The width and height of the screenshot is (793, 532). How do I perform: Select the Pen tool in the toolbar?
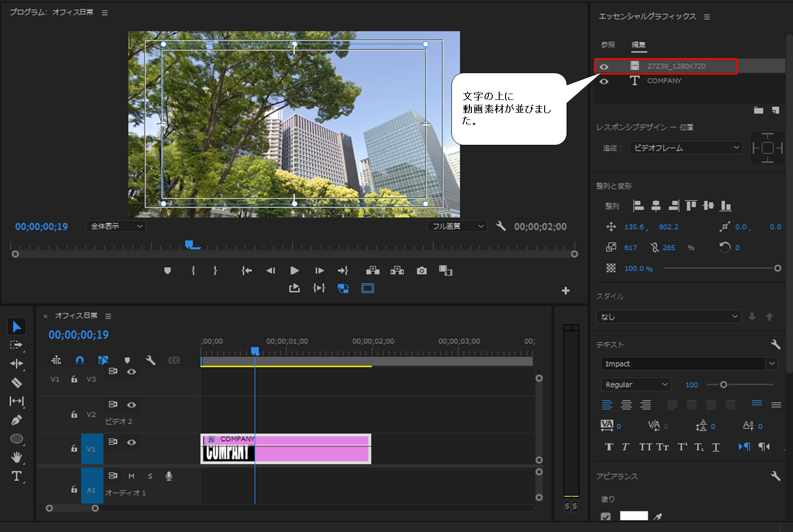(17, 420)
